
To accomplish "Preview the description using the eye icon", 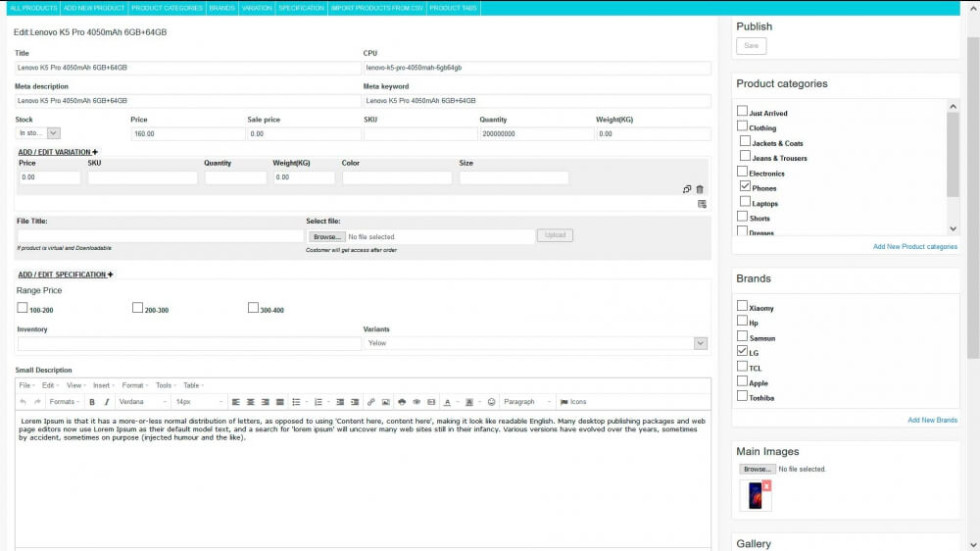I will [x=416, y=402].
